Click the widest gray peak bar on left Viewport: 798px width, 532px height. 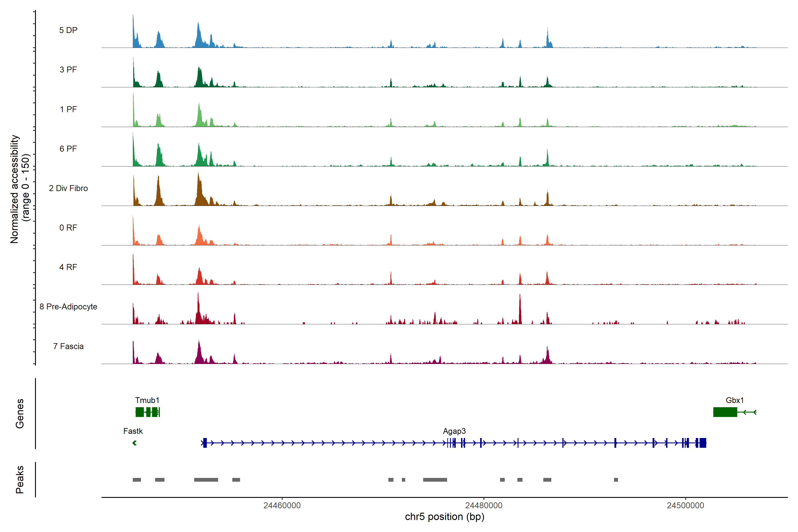point(206,479)
